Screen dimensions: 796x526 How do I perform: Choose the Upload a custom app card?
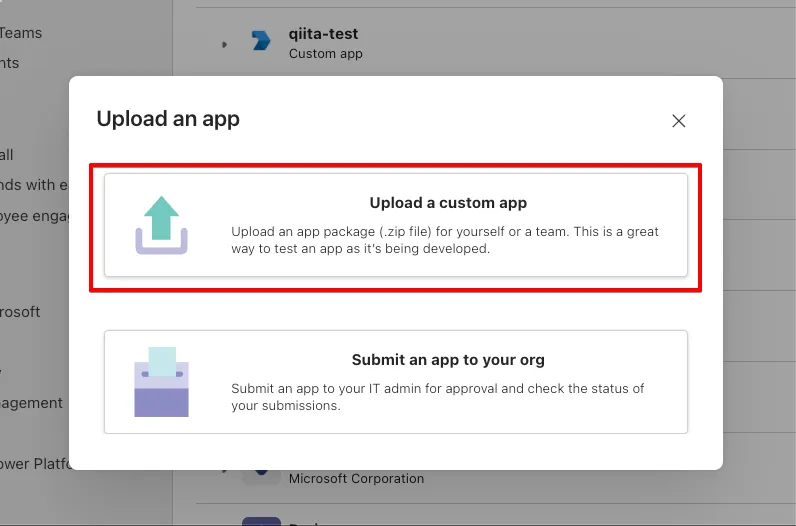point(396,225)
